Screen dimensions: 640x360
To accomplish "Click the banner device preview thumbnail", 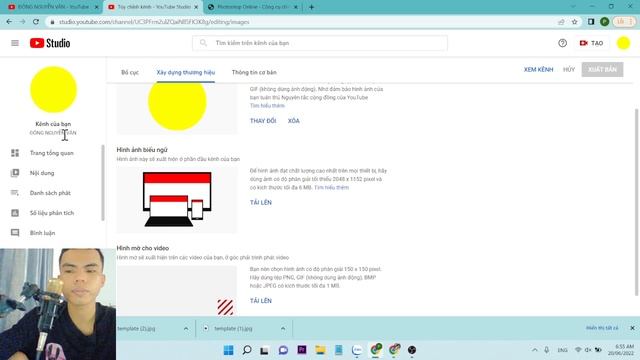I will (x=177, y=199).
